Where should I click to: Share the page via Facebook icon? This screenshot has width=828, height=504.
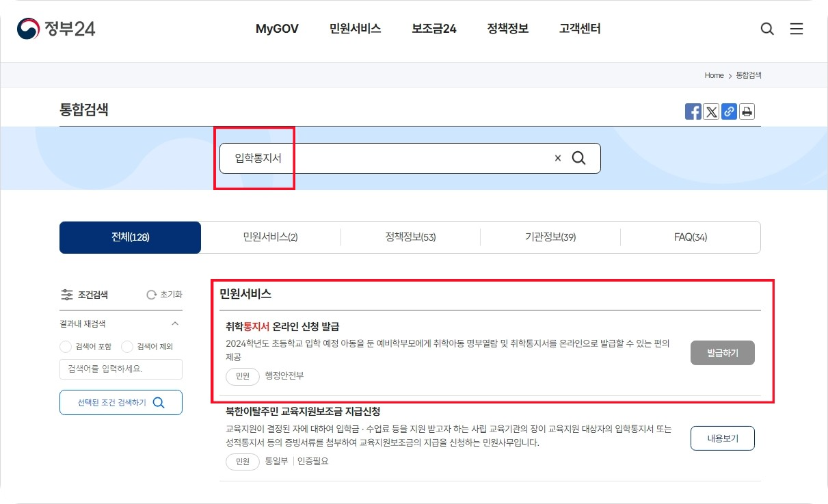click(x=693, y=111)
